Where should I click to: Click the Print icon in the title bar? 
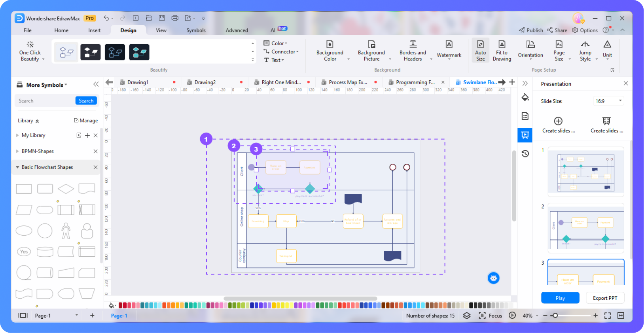175,18
